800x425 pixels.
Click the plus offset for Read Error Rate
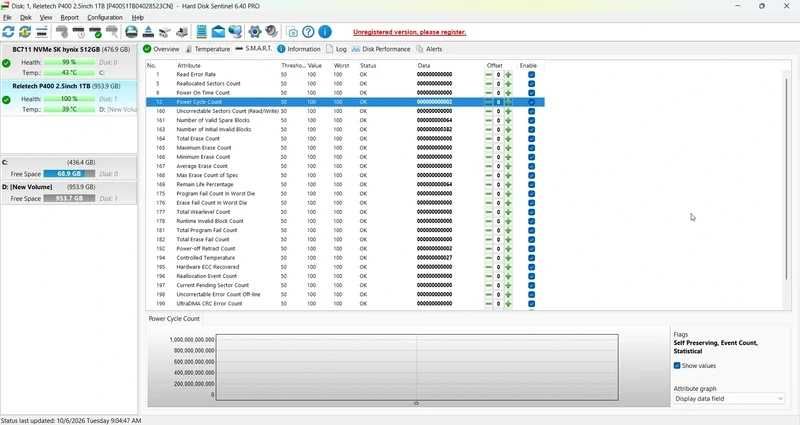pos(508,74)
